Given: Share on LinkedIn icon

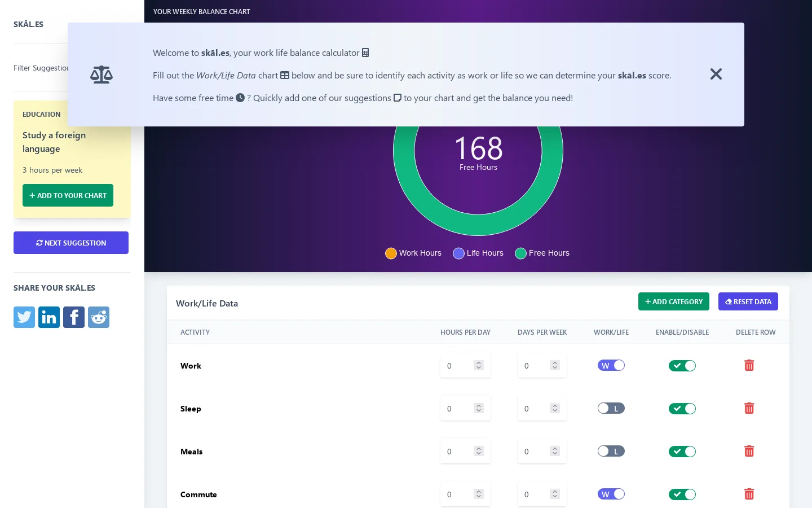Looking at the screenshot, I should pyautogui.click(x=49, y=317).
